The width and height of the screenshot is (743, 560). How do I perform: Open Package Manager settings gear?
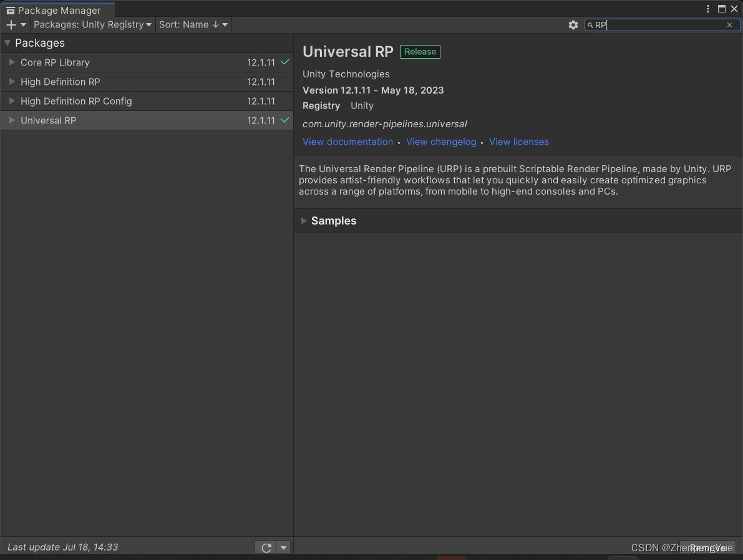(x=573, y=25)
